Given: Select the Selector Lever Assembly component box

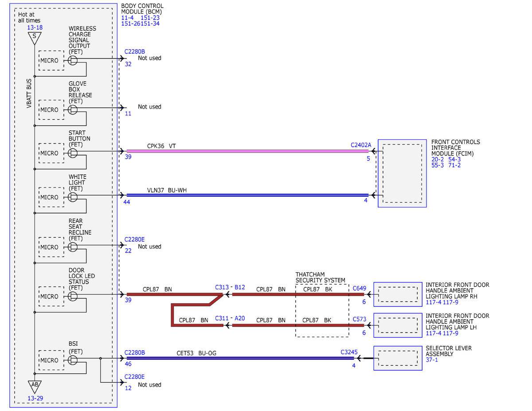Looking at the screenshot, I should [x=398, y=358].
